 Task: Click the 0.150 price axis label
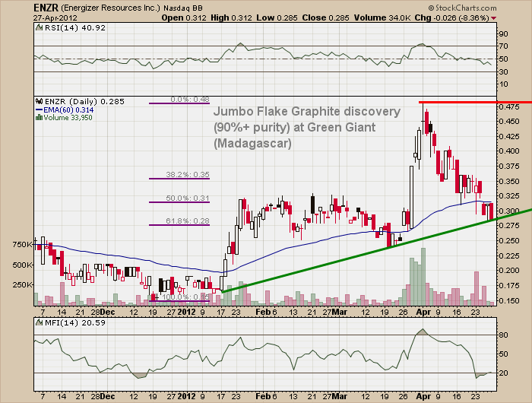(x=509, y=301)
